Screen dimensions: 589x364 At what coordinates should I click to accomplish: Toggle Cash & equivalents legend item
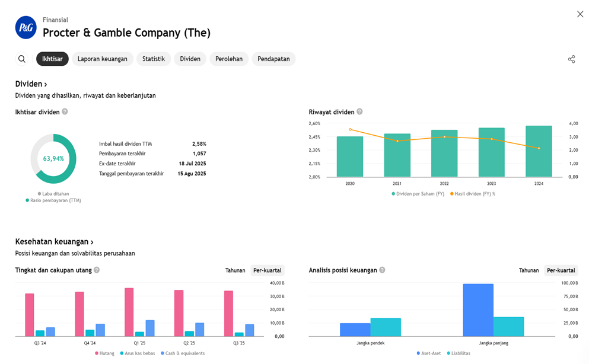(x=183, y=353)
